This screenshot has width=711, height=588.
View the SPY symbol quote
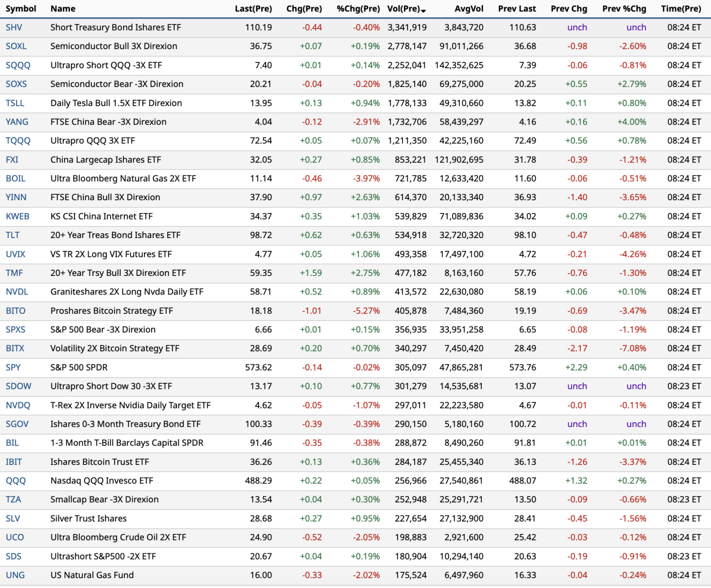point(13,367)
